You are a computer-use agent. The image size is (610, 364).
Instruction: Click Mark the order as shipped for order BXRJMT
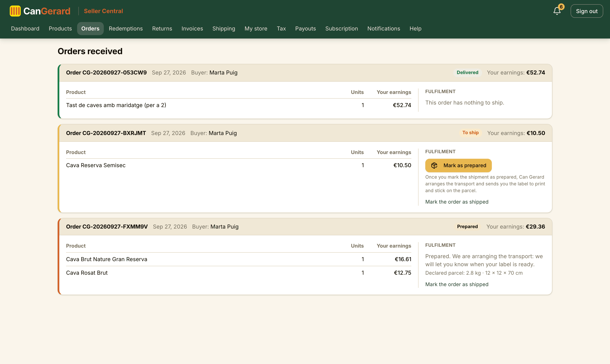(x=457, y=202)
